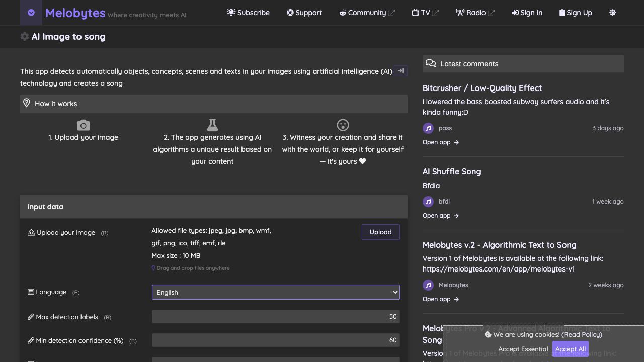
Task: Click the Latest comments speech bubble icon
Action: 431,63
